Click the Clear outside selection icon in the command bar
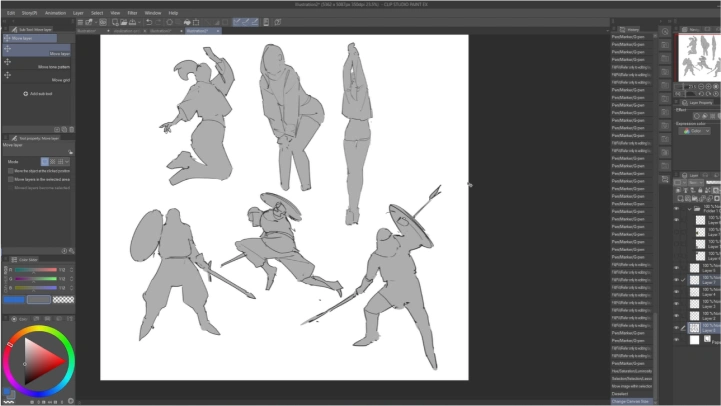 pyautogui.click(x=178, y=22)
